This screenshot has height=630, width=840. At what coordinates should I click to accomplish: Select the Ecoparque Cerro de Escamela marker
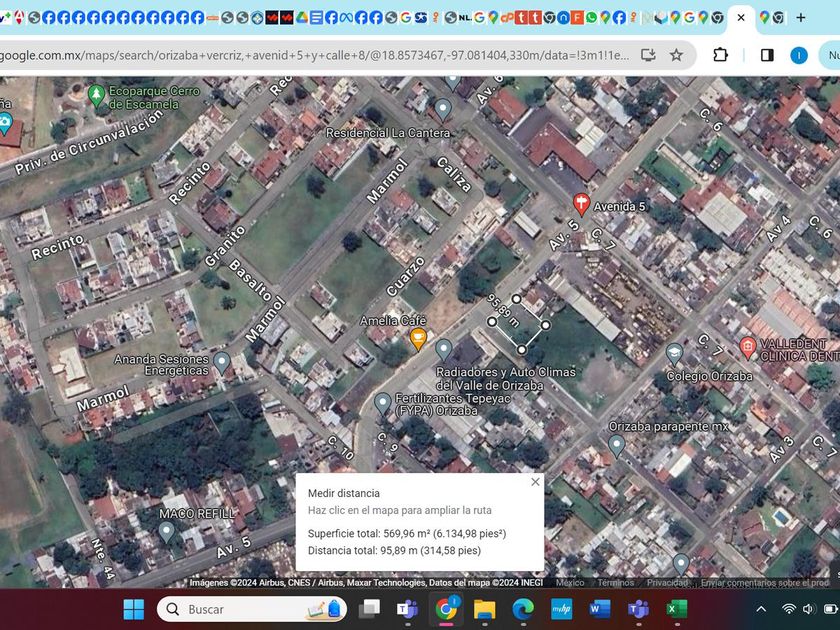97,96
